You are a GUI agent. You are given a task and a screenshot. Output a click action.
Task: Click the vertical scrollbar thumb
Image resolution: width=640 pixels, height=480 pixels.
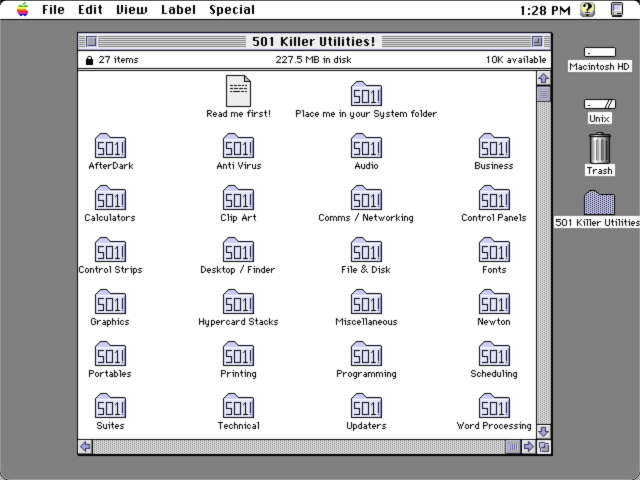543,94
